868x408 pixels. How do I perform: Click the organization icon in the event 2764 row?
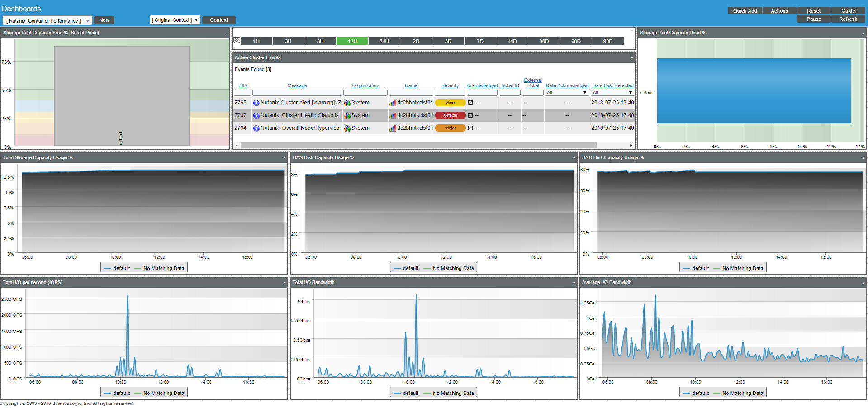tap(347, 128)
